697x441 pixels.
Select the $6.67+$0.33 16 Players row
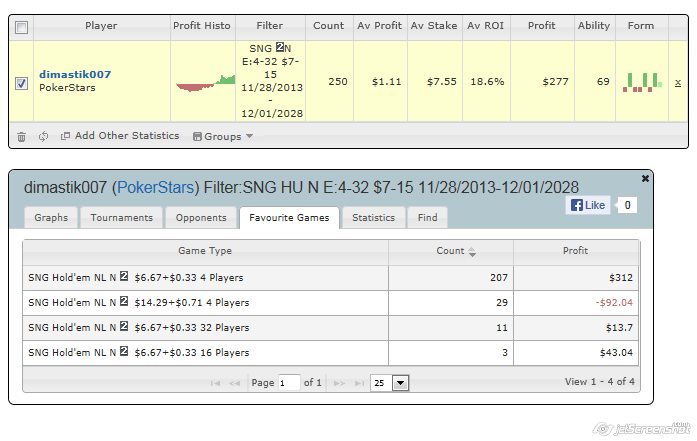point(331,353)
